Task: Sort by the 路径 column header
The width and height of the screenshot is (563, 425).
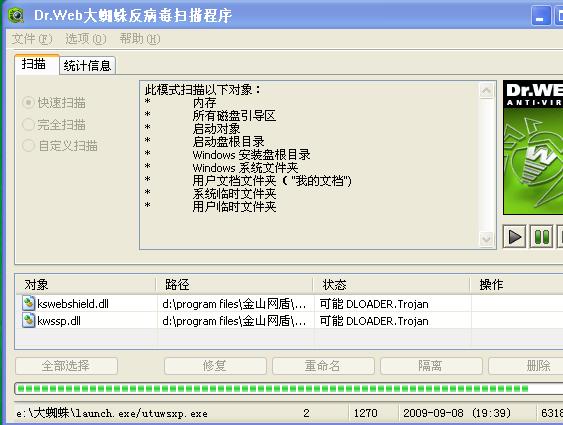Action: (x=234, y=285)
